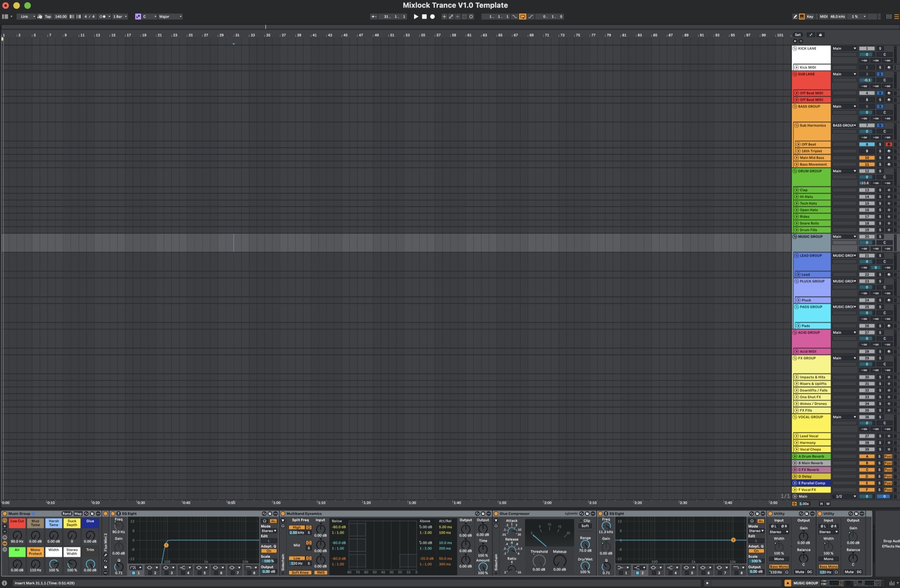Toggle Multiband Dynamics device activator
Viewport: 900px width, 588px height.
283,513
